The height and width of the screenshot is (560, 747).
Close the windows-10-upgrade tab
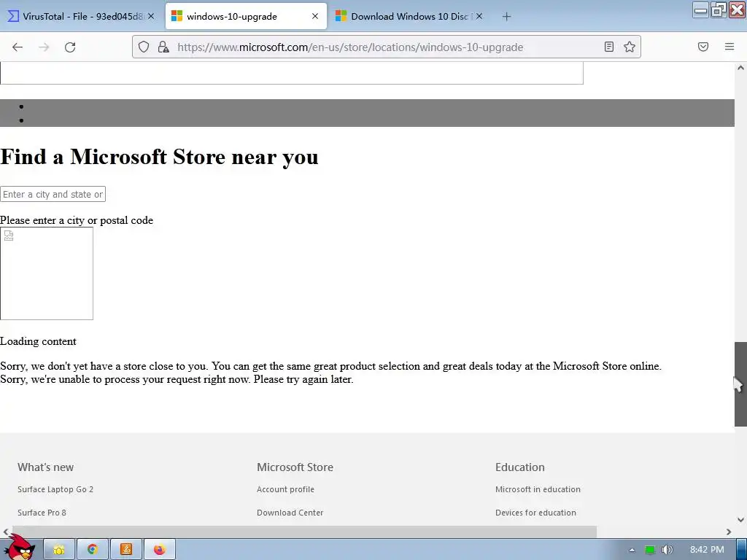315,16
